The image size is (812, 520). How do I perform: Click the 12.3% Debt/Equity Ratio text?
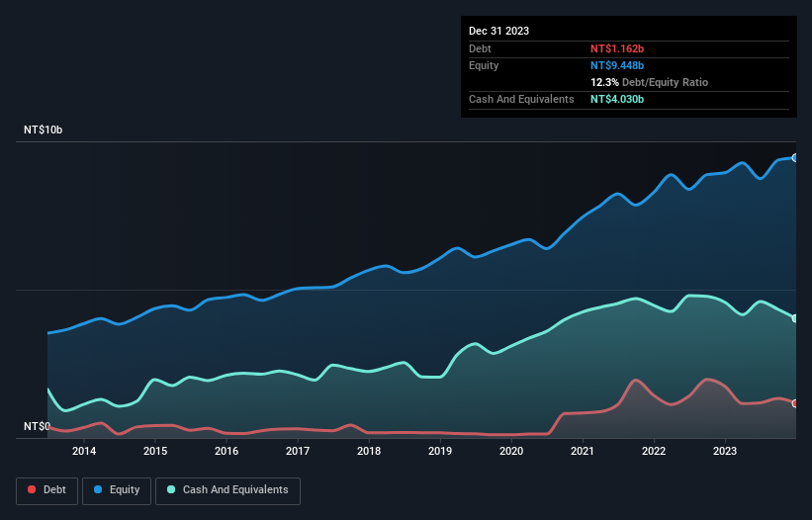pyautogui.click(x=649, y=82)
